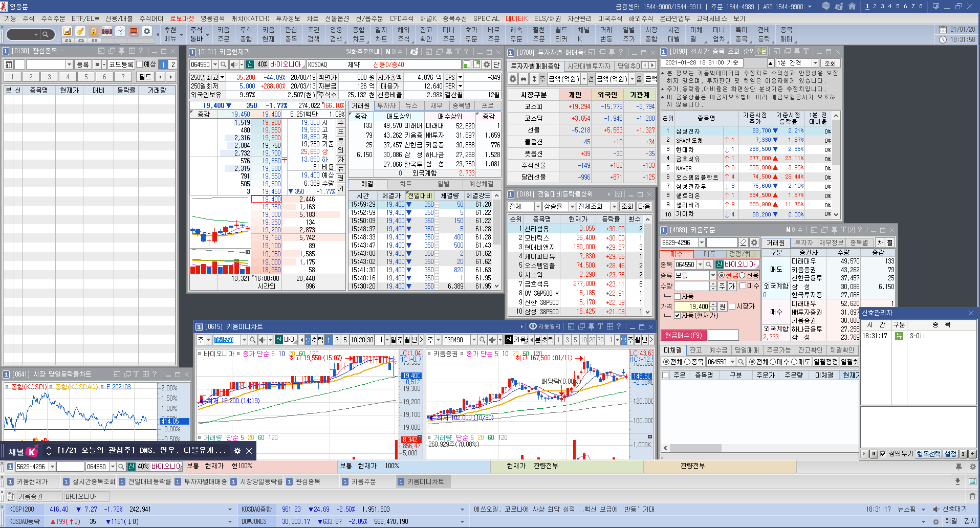This screenshot has height=528, width=980.
Task: Toggle 예상 checkbox in 관심종목 window
Action: point(139,64)
